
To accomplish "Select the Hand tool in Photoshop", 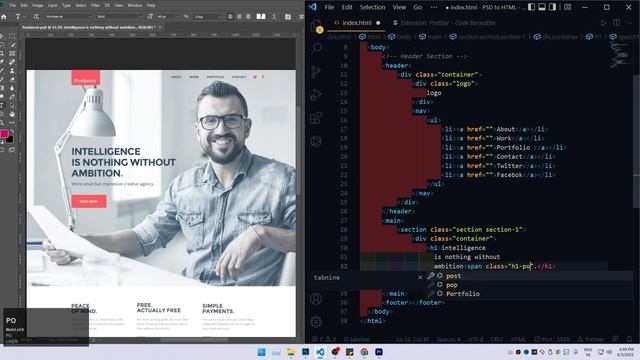I will (x=12, y=114).
